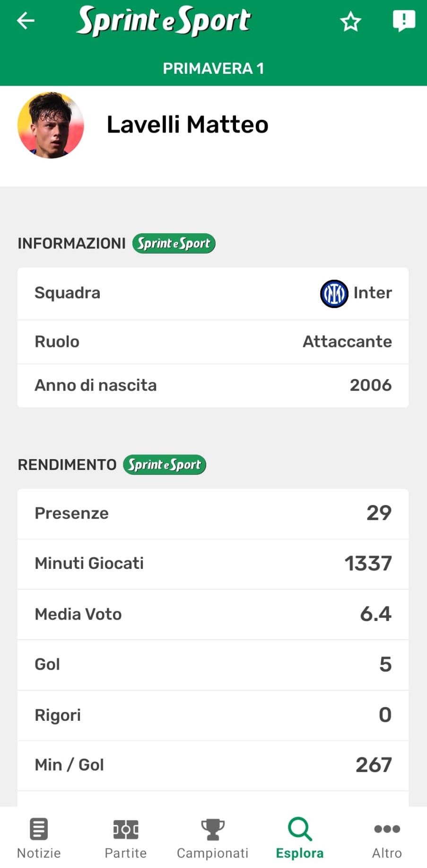This screenshot has width=427, height=868.
Task: Tap the Sprint e Sport badge beside Rendimento
Action: point(164,465)
